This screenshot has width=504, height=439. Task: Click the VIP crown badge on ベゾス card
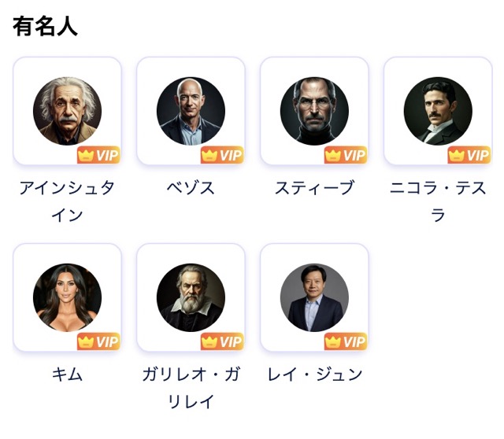pyautogui.click(x=221, y=155)
